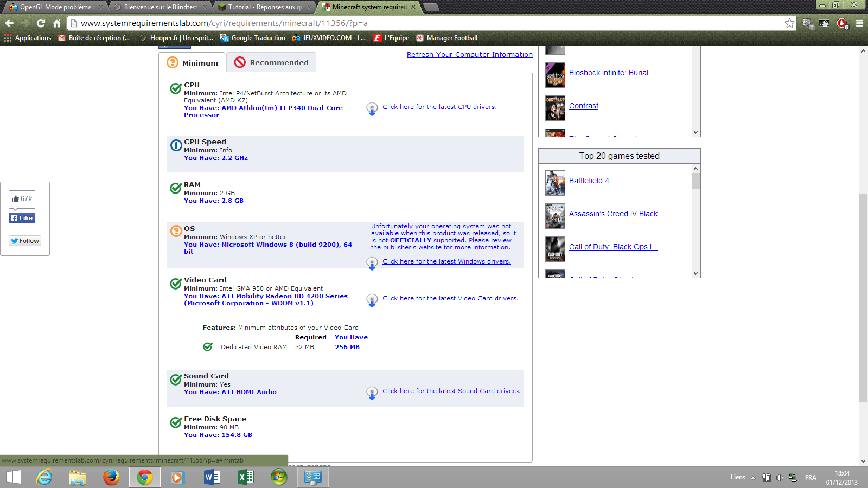This screenshot has width=868, height=488.
Task: Open the latest Windows drivers link
Action: tap(446, 261)
